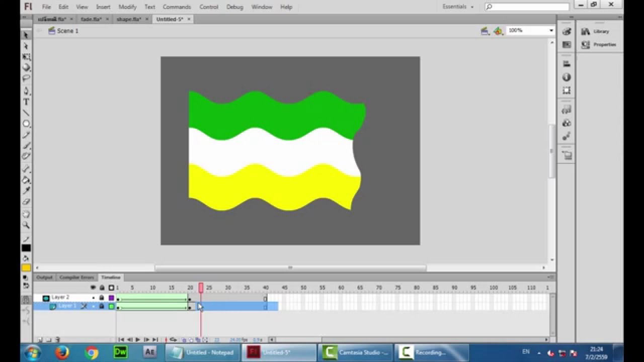Open the Transform panel icon
This screenshot has height=362, width=644.
[x=567, y=90]
